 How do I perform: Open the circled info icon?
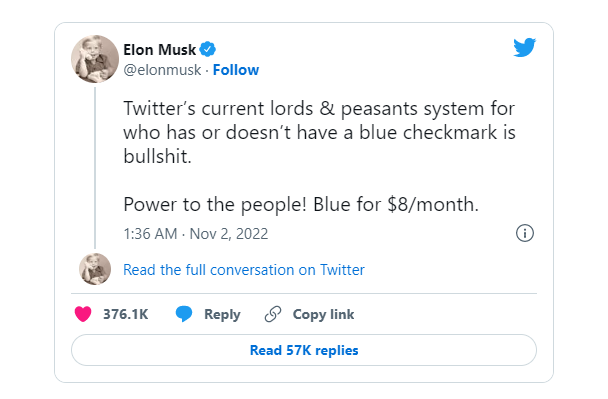pos(525,233)
